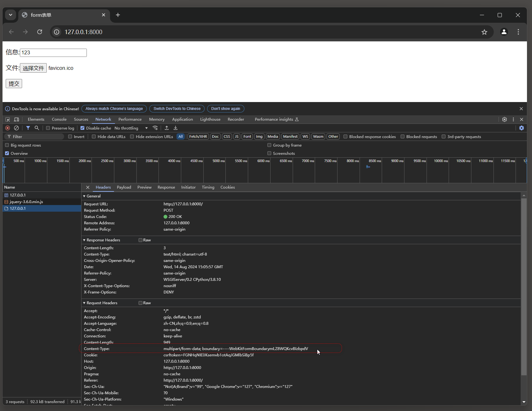This screenshot has width=532, height=411.
Task: Click Always match Chrome's language
Action: tap(114, 109)
